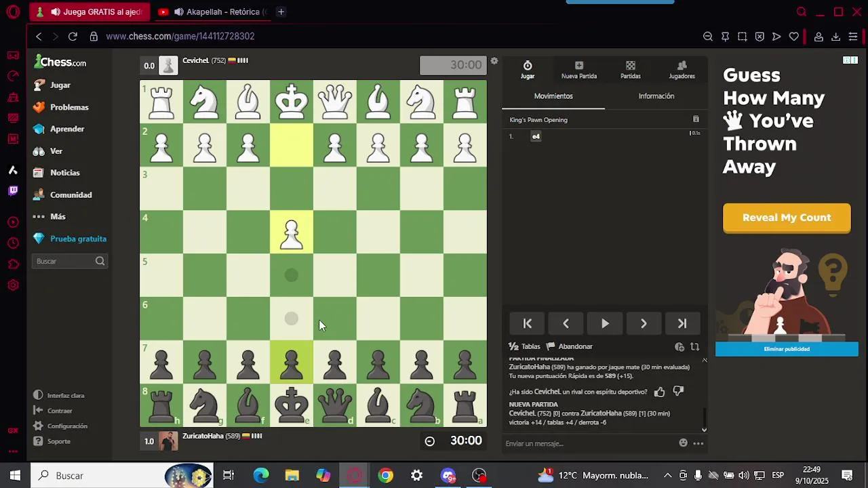The image size is (868, 488).
Task: Click the browser zoom-out magnifier icon
Action: pyautogui.click(x=708, y=36)
